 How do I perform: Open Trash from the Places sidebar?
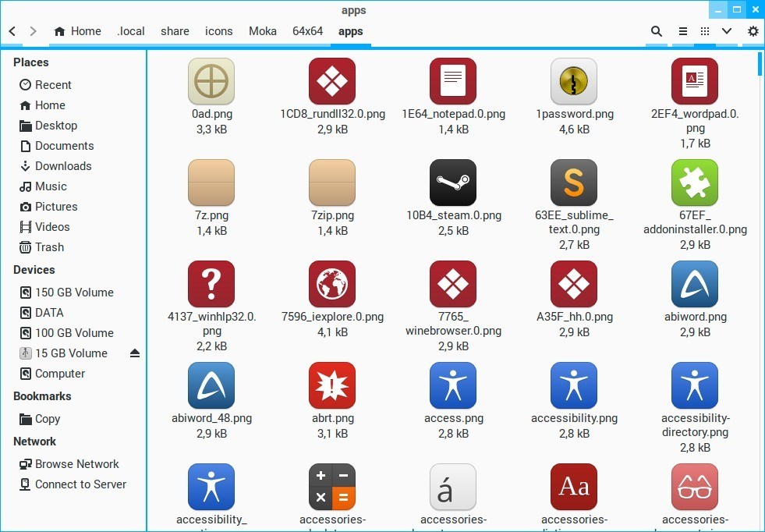click(x=48, y=247)
